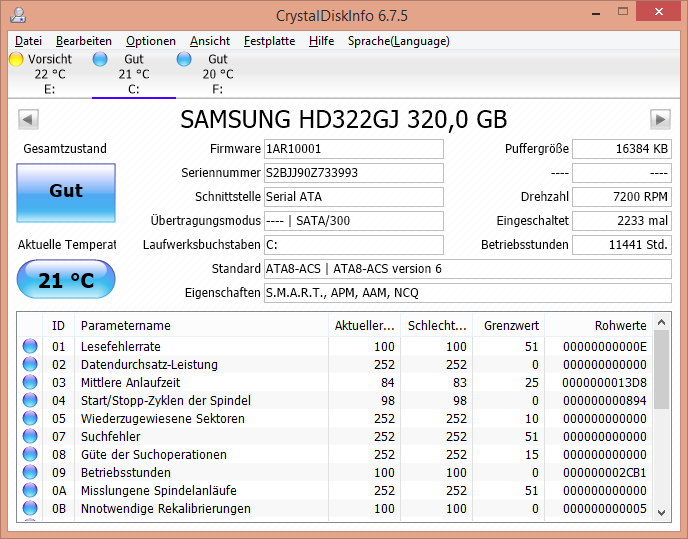
Task: Click the E: drive letter label
Action: [50, 89]
